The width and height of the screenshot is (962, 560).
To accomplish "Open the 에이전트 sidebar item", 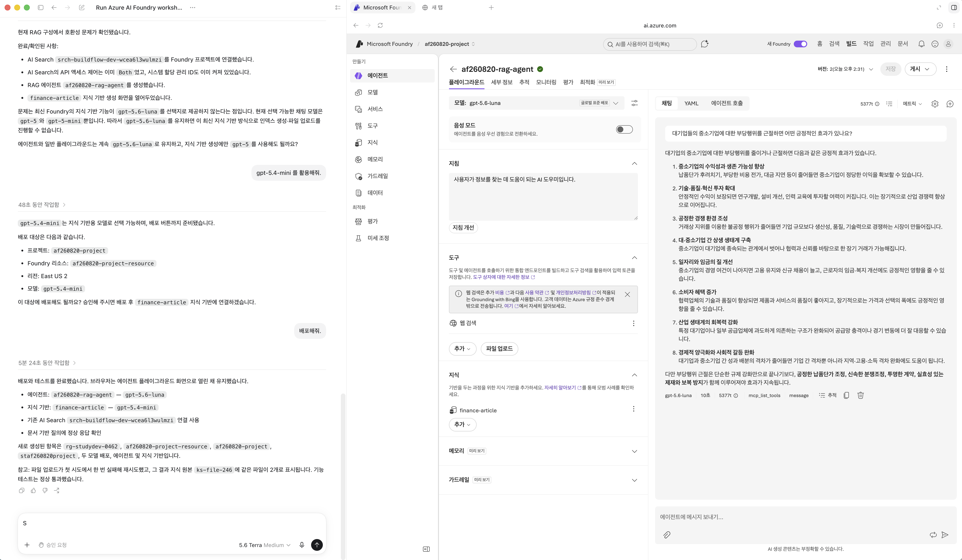I will click(x=392, y=76).
